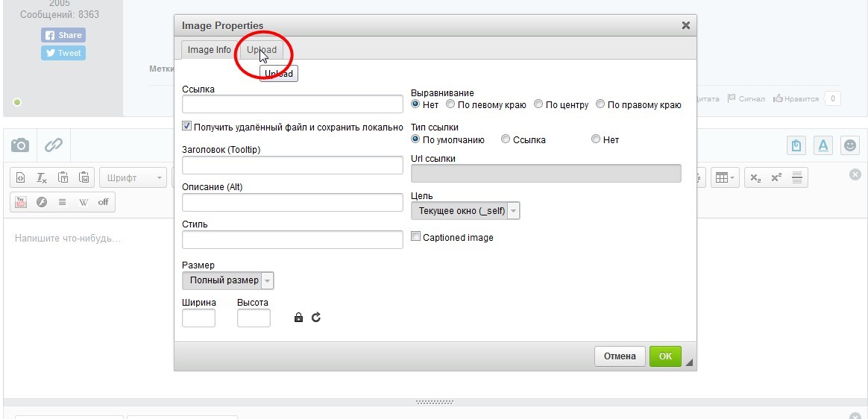The width and height of the screenshot is (868, 419).
Task: Open the 'Шрифт' font dropdown
Action: coord(134,178)
